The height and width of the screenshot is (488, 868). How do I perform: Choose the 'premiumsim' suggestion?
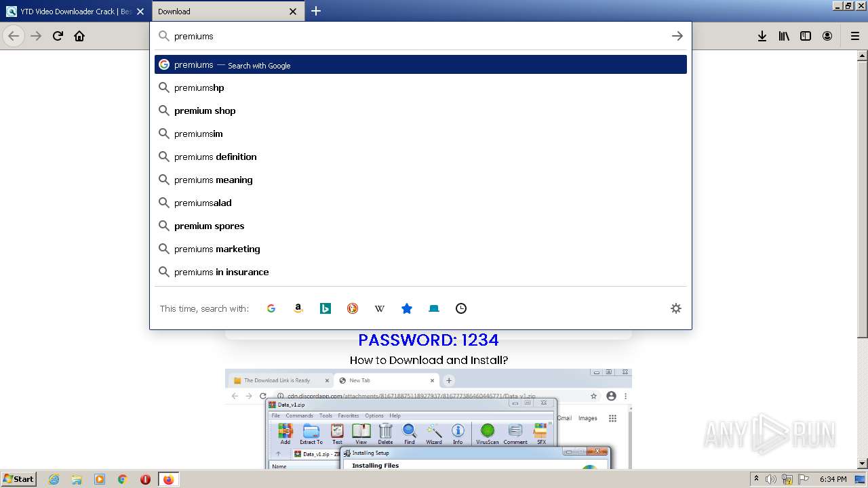click(x=420, y=134)
